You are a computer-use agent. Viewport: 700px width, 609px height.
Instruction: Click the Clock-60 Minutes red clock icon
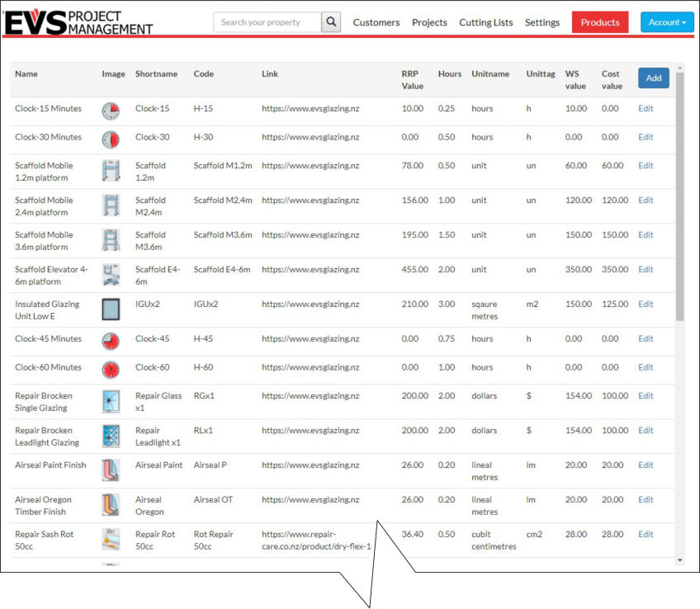(111, 370)
